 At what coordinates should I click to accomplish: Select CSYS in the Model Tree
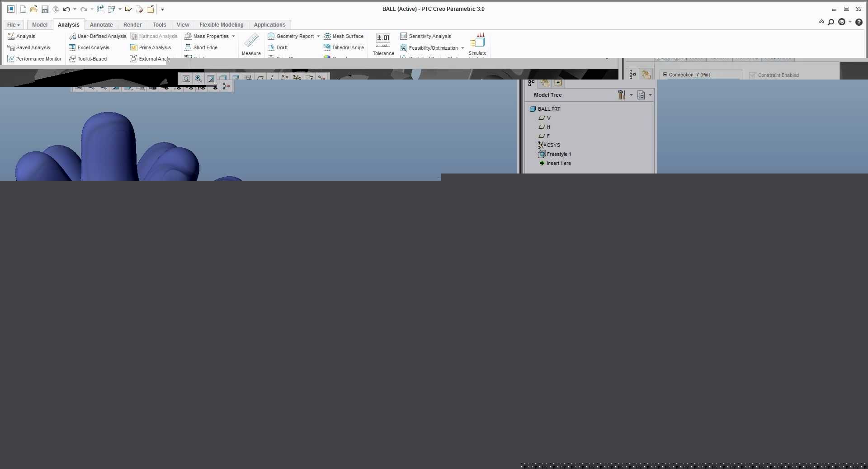[x=549, y=145]
